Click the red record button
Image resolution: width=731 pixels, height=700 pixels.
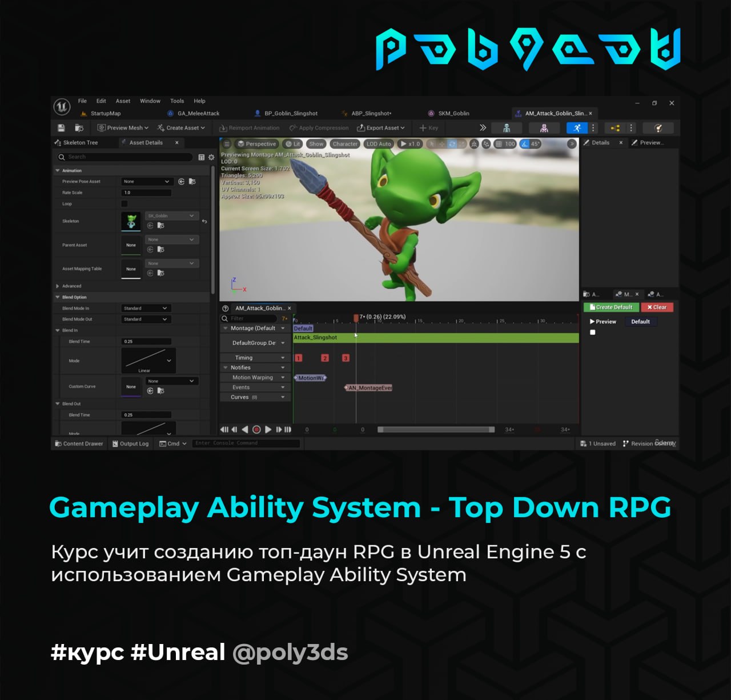[256, 430]
